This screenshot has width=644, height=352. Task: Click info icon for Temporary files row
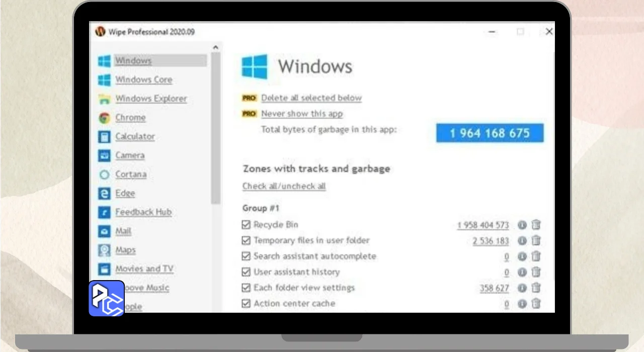coord(522,241)
